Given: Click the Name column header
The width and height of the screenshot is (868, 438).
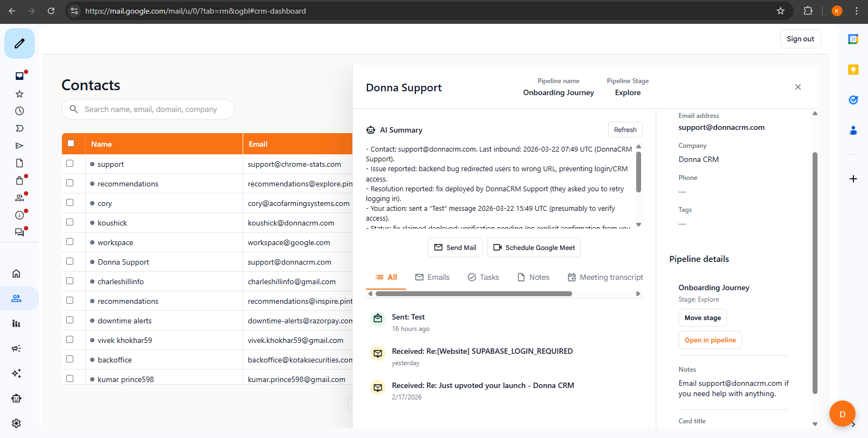Looking at the screenshot, I should [164, 144].
